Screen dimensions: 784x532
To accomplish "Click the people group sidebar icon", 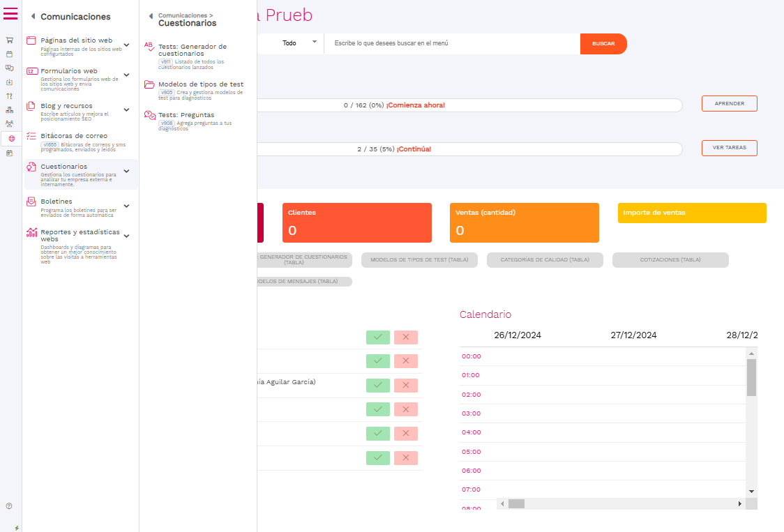I will tap(10, 123).
